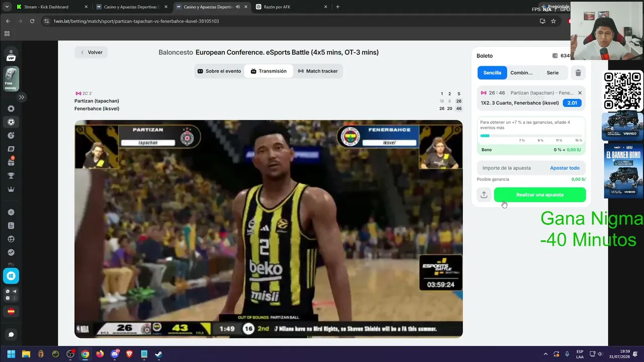Open the tab search dropdown
Screen dimensions: 644x362
pos(7,7)
